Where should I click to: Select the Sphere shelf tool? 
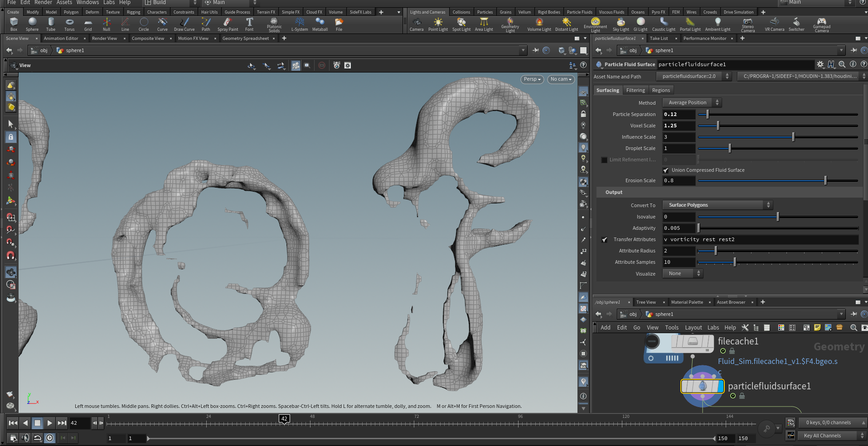[32, 24]
